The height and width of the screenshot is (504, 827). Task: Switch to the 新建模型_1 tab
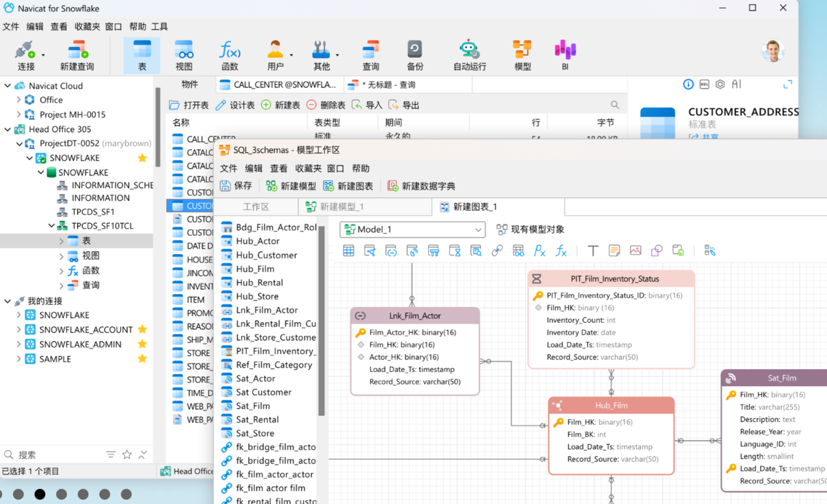[x=365, y=207]
